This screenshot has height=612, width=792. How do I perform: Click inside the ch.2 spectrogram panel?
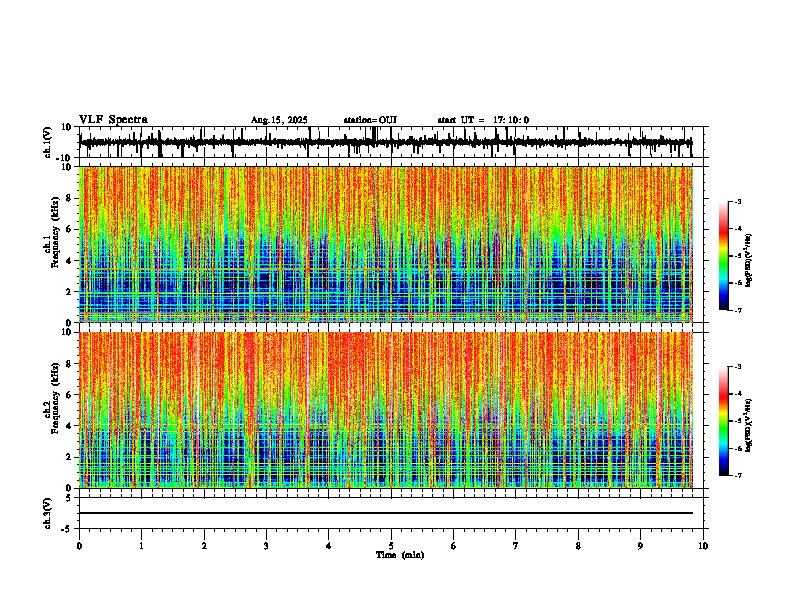(386, 410)
